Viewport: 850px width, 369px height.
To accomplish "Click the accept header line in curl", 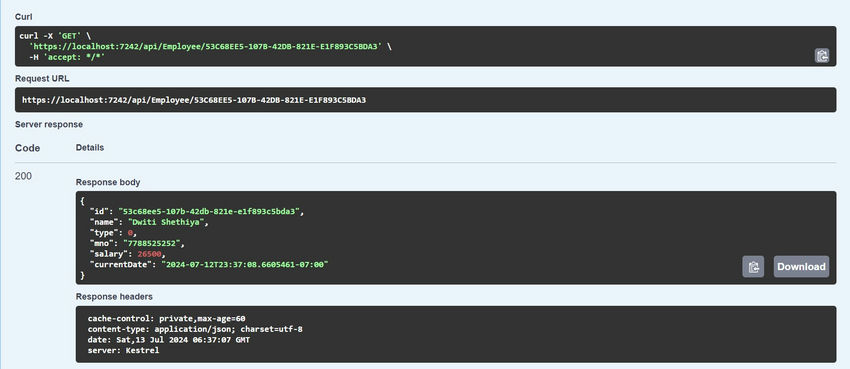I will pyautogui.click(x=67, y=56).
